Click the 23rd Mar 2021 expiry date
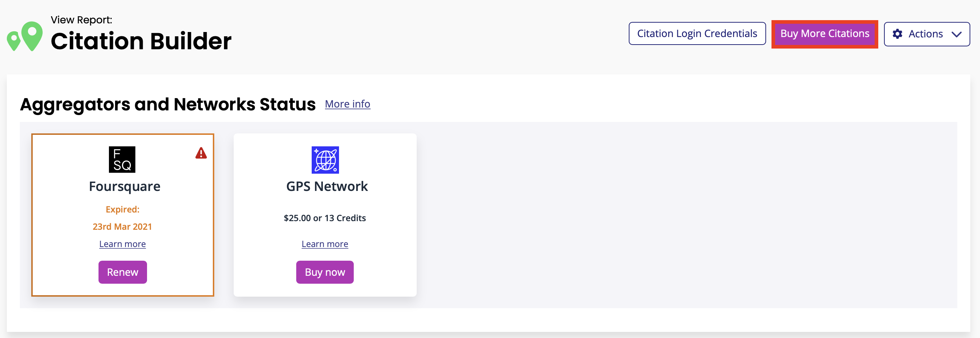The image size is (980, 338). 122,227
